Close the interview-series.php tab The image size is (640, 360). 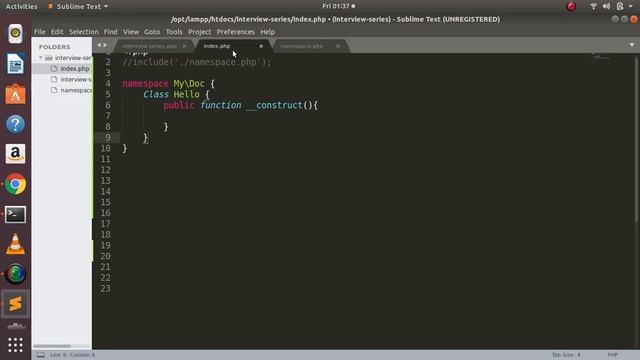pos(184,46)
